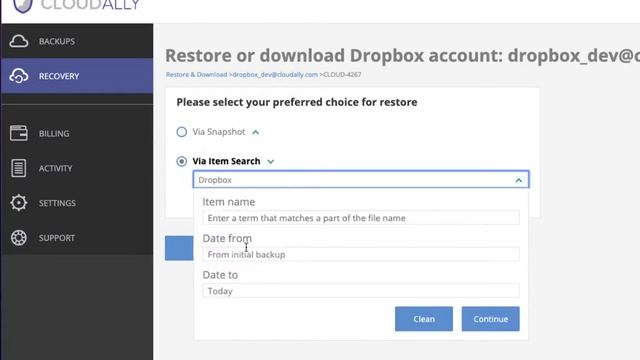This screenshot has width=640, height=360.
Task: Click the CLOUDALLY brand name text
Action: tap(90, 5)
